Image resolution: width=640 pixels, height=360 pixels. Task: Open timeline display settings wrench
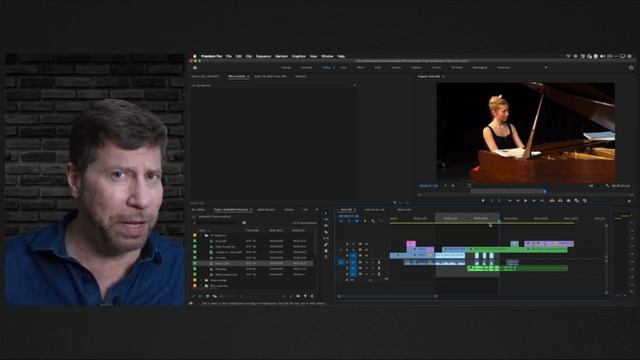[373, 221]
